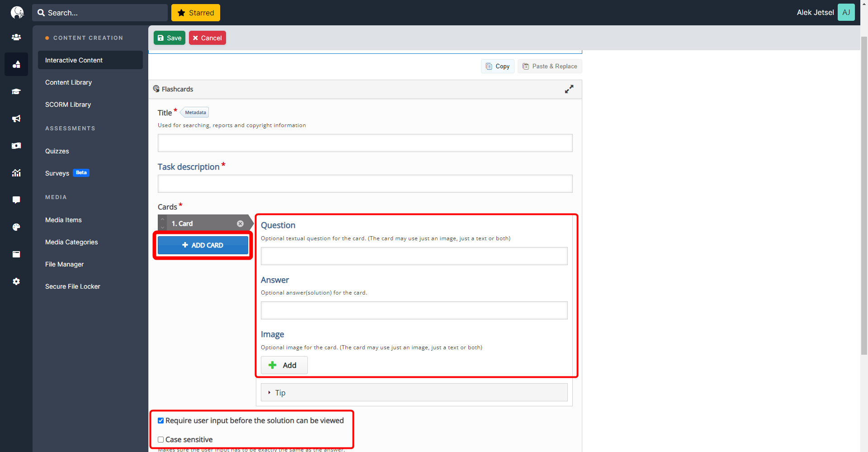Open the palette theme sidebar icon
The width and height of the screenshot is (868, 452).
16,227
